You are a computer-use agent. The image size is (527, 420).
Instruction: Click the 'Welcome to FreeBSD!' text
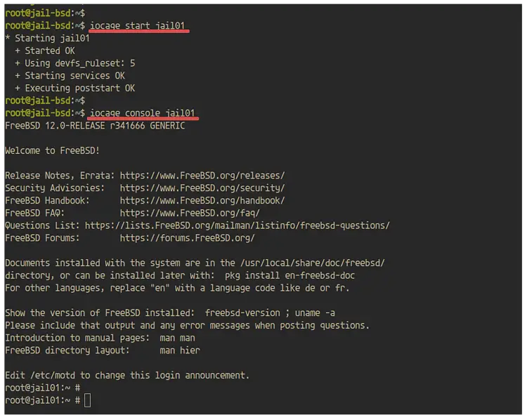(x=53, y=150)
